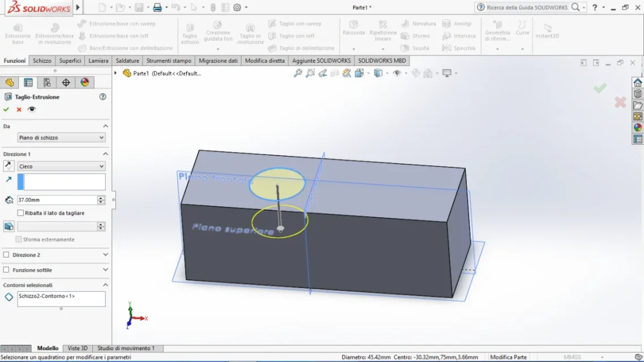
Task: Open help for Taglio-Estrusione
Action: (102, 97)
